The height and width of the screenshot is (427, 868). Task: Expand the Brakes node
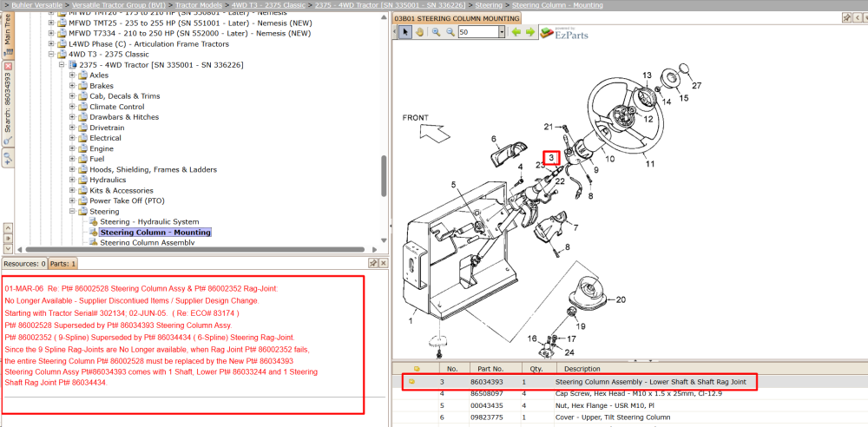pos(73,86)
